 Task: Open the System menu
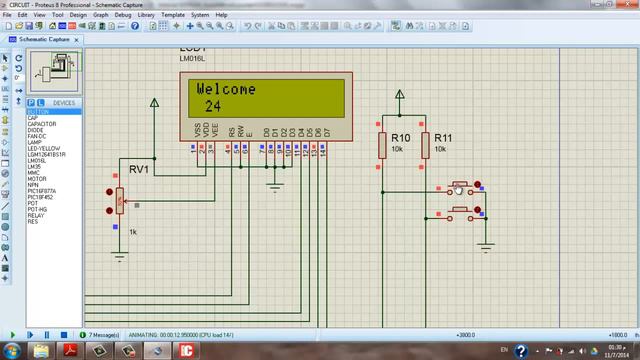pyautogui.click(x=200, y=15)
